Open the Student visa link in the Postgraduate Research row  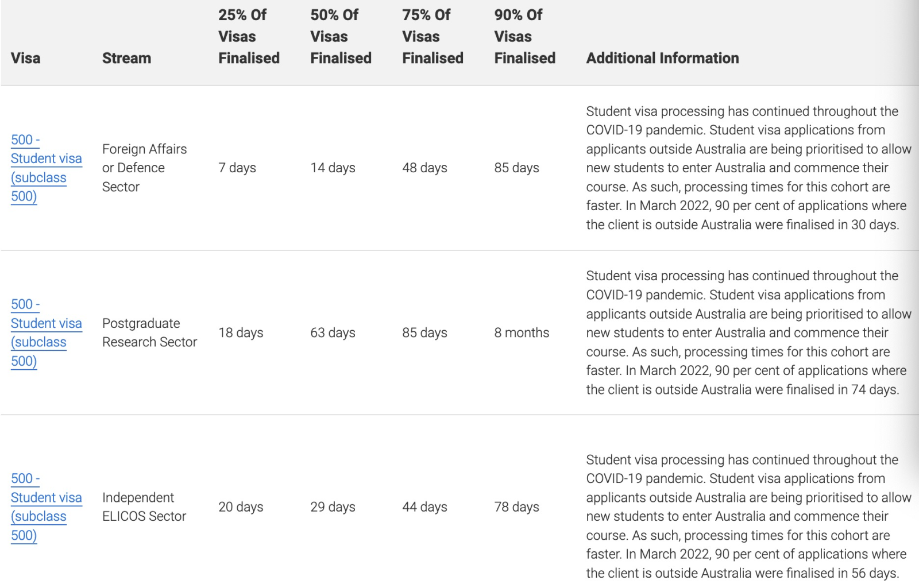46,324
